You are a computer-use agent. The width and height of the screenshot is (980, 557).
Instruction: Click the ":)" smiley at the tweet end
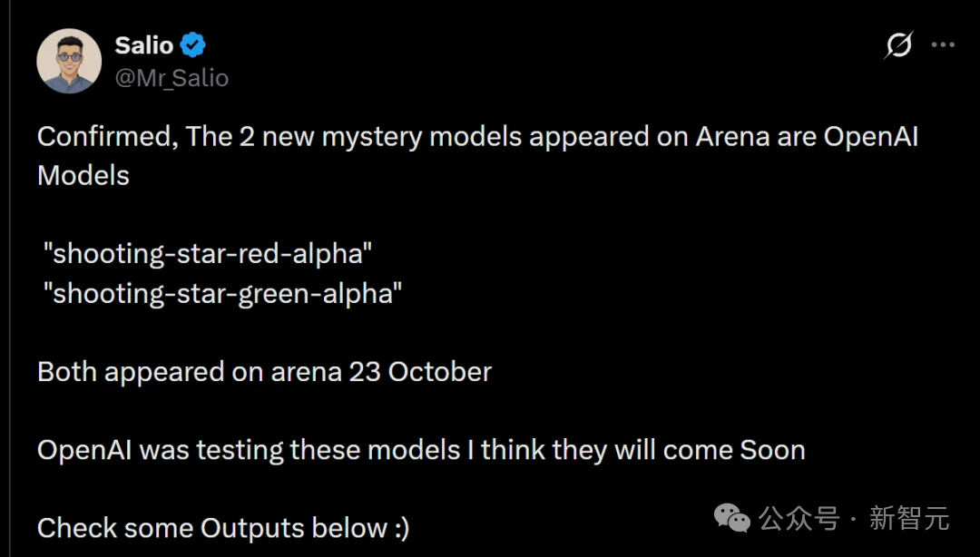(402, 529)
